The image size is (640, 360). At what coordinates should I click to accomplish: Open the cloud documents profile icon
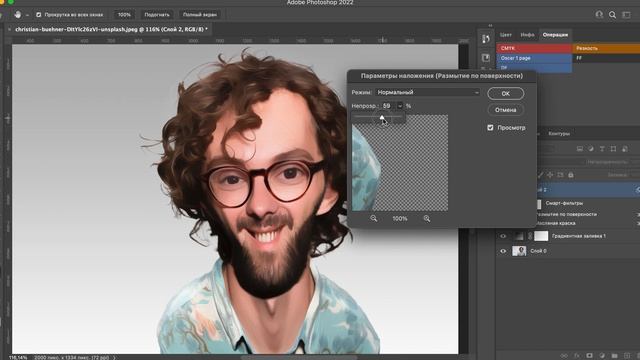pos(599,15)
